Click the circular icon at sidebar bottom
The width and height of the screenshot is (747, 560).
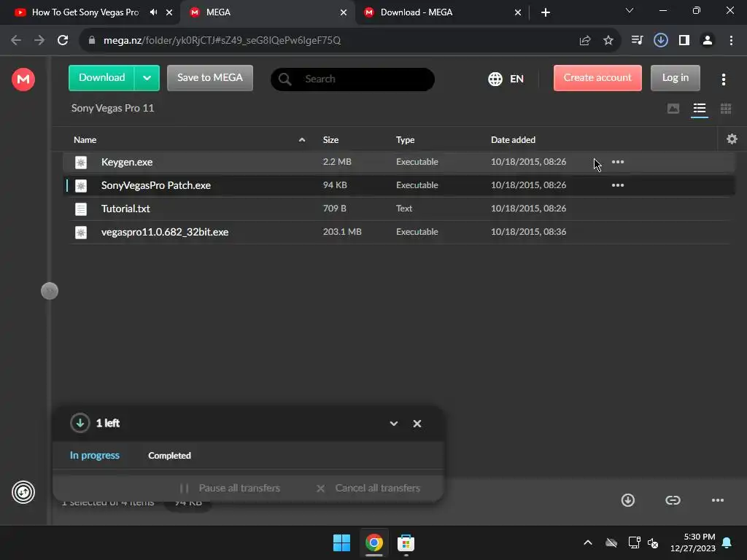pos(23,492)
